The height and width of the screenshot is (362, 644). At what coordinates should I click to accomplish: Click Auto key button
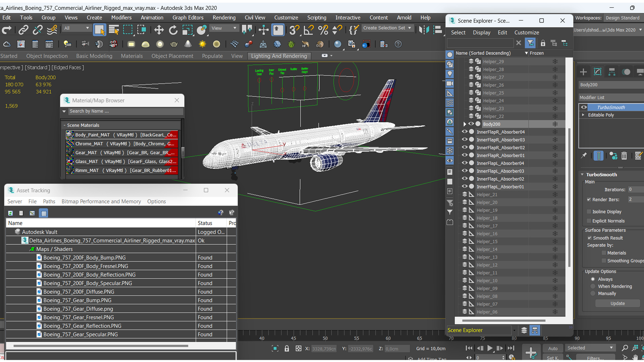click(553, 349)
